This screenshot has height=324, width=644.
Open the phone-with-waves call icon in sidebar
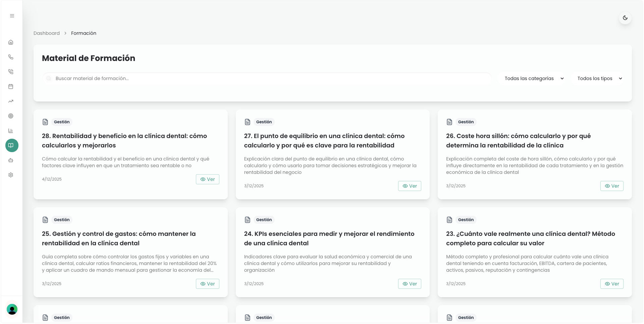click(11, 72)
